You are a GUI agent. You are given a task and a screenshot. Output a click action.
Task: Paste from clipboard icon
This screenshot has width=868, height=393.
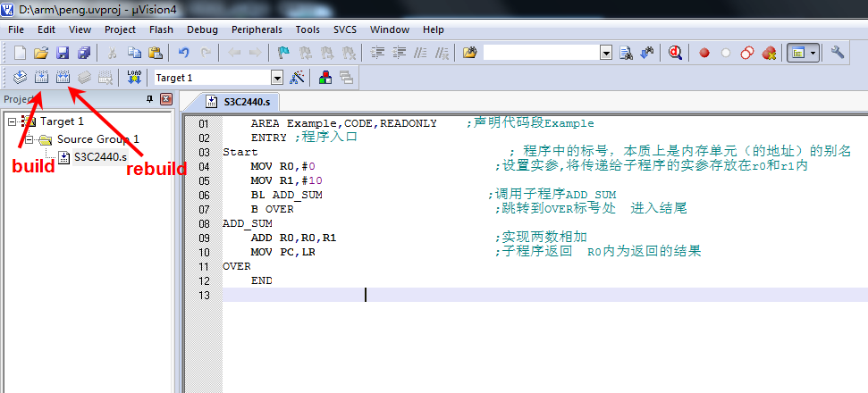tap(156, 53)
